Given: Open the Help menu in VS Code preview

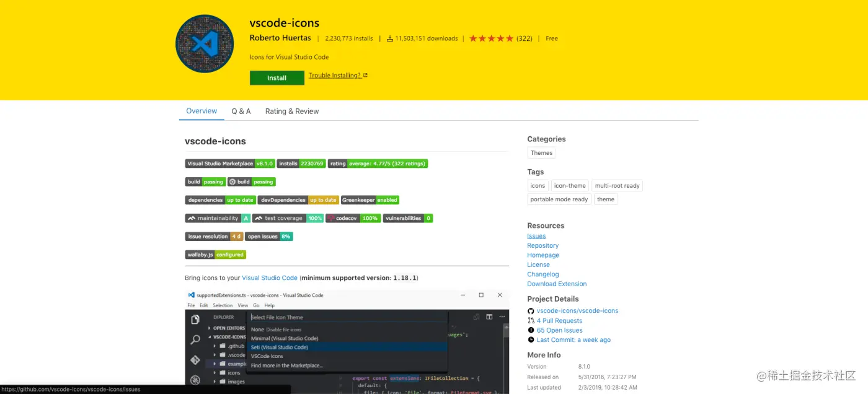Looking at the screenshot, I should 269,305.
